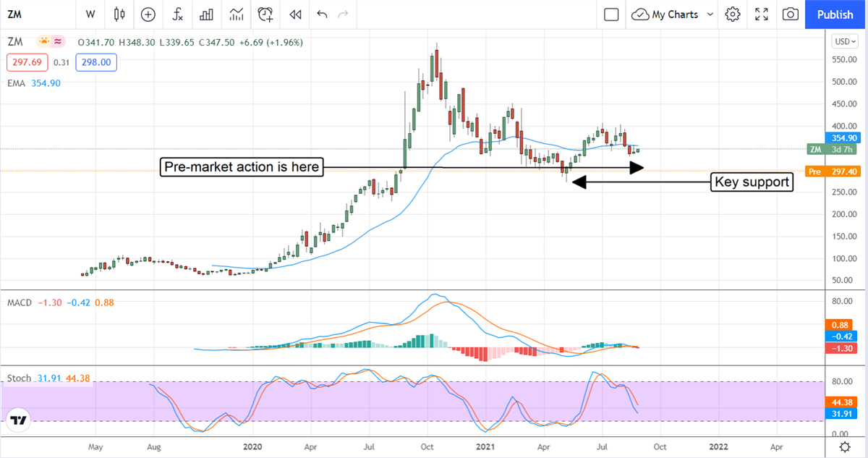The height and width of the screenshot is (458, 868).
Task: Click the cloud save icon beside My Charts
Action: 639,14
